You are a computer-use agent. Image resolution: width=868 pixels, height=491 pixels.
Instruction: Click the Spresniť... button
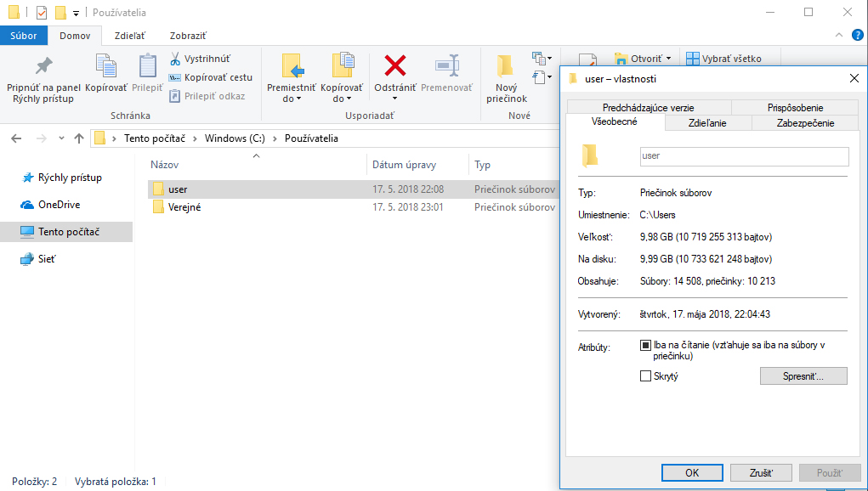click(803, 376)
